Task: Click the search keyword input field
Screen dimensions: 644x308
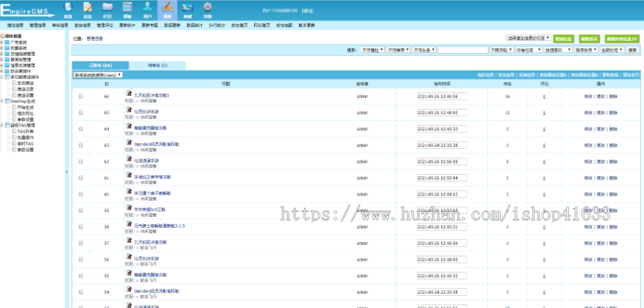Action: tap(462, 50)
